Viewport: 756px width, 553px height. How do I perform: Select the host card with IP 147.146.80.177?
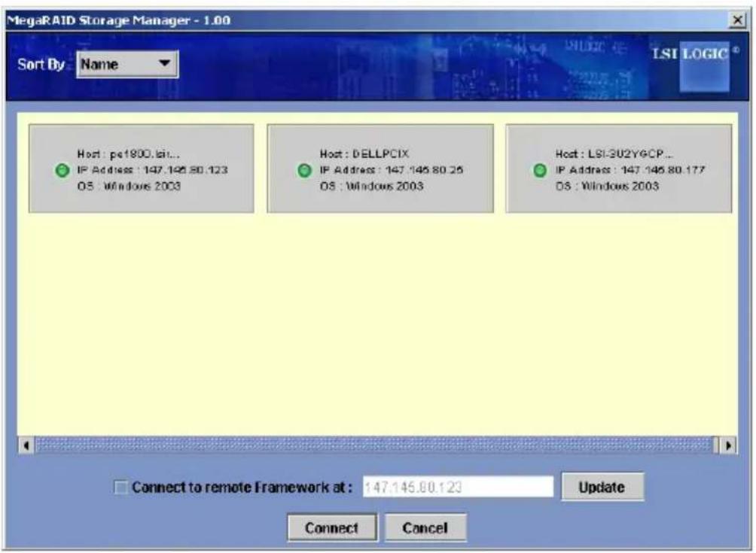click(619, 168)
